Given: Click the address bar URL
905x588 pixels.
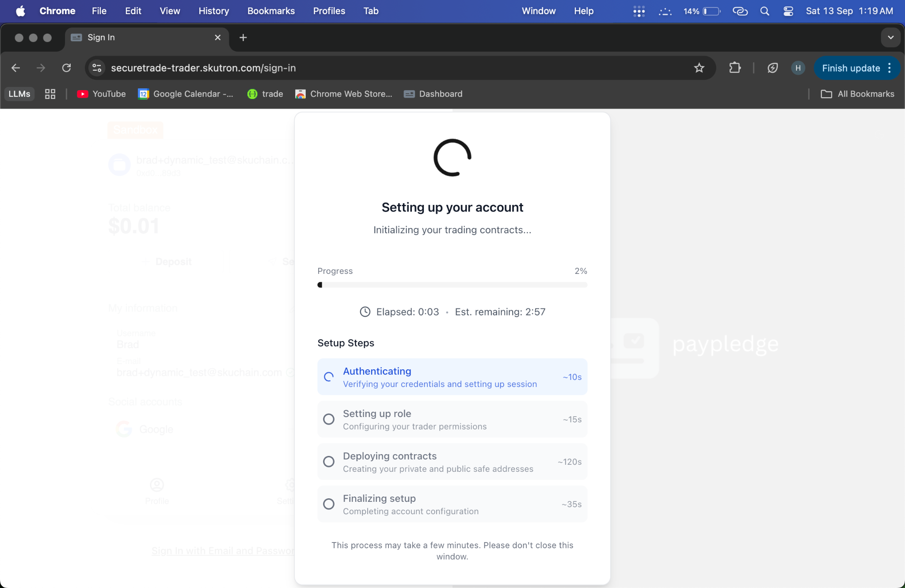Looking at the screenshot, I should click(x=203, y=68).
